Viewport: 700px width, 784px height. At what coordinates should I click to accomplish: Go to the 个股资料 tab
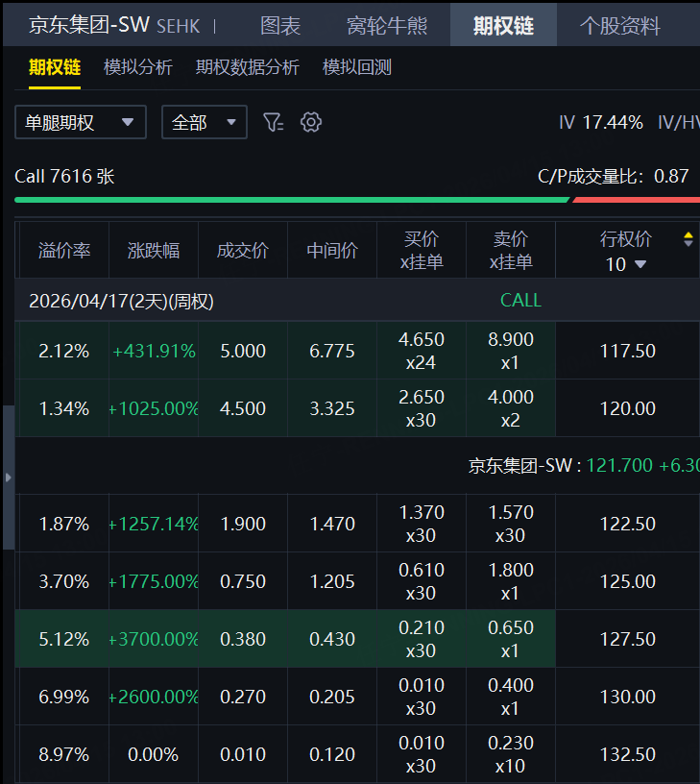point(620,26)
